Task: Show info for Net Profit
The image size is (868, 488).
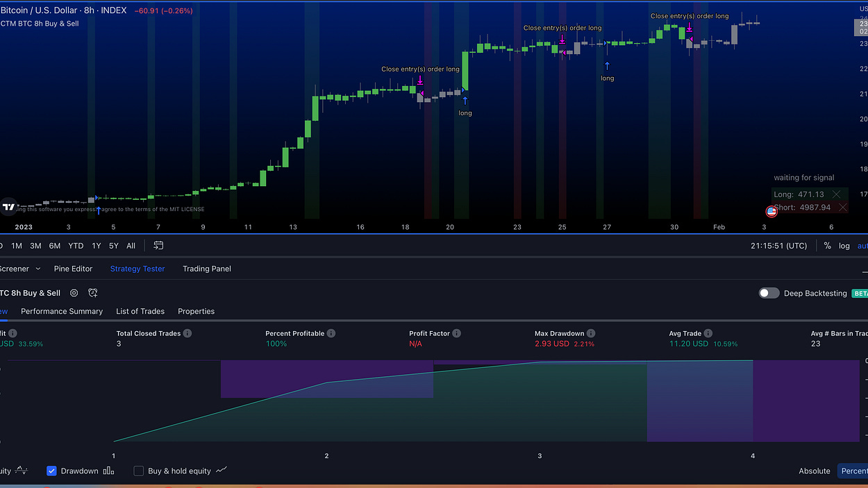Action: pos(12,333)
